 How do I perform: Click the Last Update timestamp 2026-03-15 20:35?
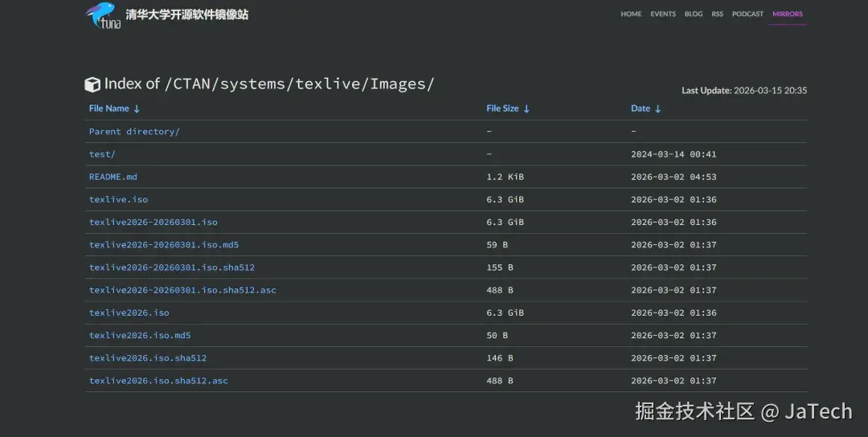(x=770, y=90)
